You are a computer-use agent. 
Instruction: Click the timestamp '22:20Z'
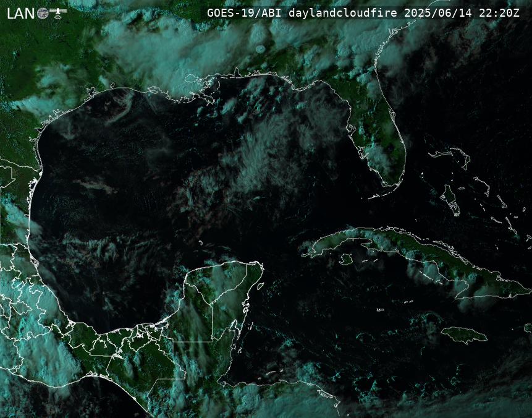pyautogui.click(x=499, y=13)
